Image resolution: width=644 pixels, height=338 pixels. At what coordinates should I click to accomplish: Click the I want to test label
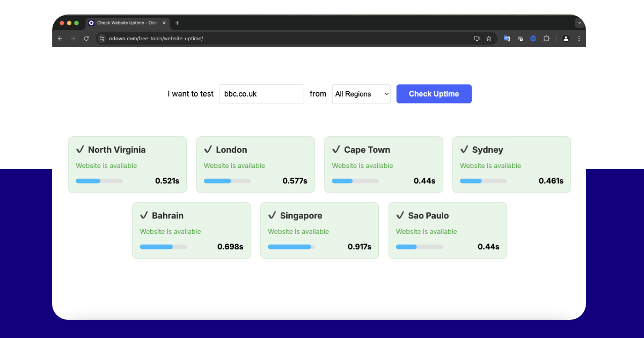pos(191,94)
